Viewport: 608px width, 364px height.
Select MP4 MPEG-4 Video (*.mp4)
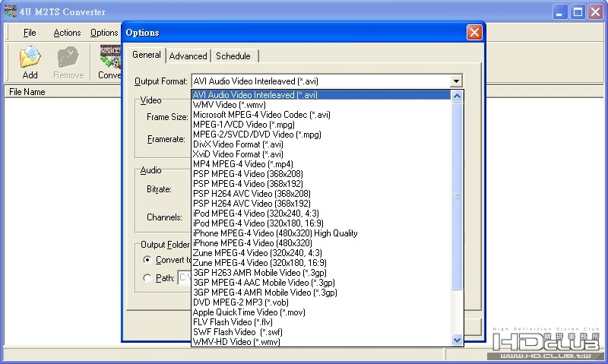tap(321, 164)
